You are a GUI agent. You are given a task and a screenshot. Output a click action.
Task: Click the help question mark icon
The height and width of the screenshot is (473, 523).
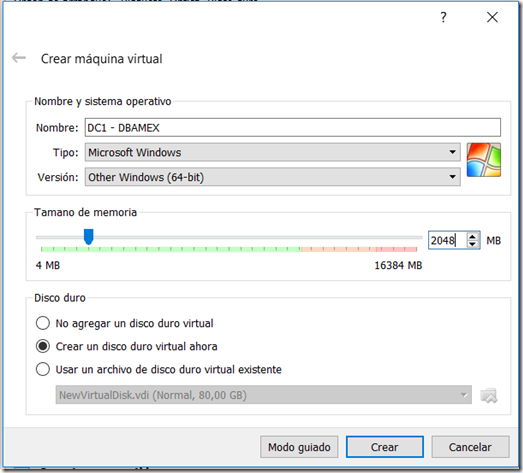[443, 17]
